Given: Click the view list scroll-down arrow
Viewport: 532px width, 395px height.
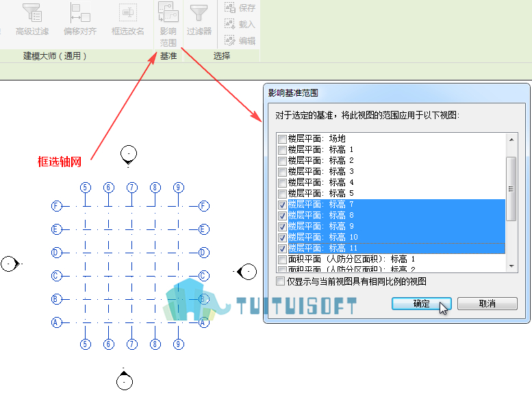Looking at the screenshot, I should point(511,266).
